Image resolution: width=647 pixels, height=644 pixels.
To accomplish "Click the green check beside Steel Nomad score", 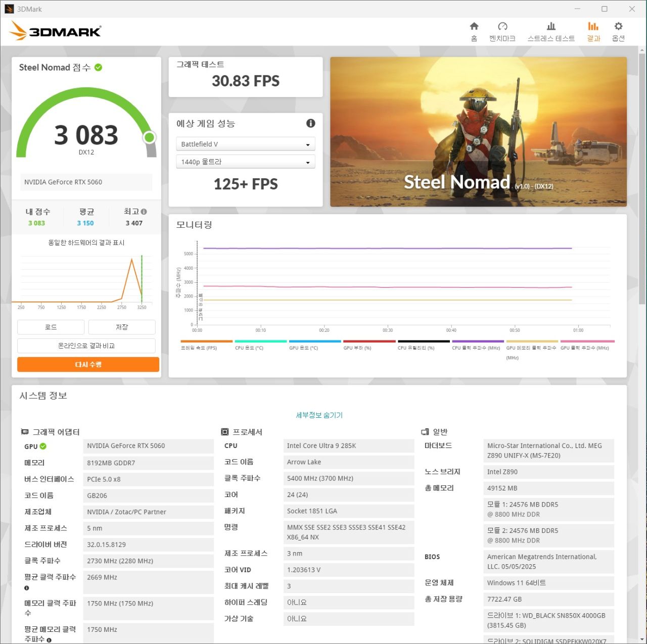I will pyautogui.click(x=99, y=67).
